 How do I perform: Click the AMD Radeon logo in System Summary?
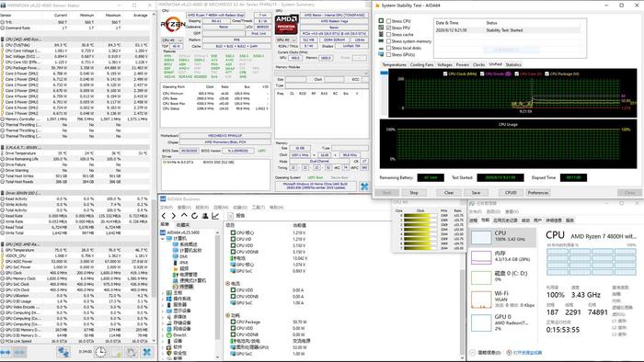[286, 24]
